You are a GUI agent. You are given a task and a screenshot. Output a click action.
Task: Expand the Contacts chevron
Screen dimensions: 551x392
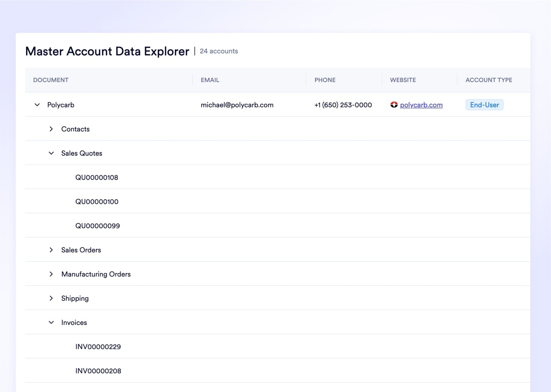tap(51, 129)
